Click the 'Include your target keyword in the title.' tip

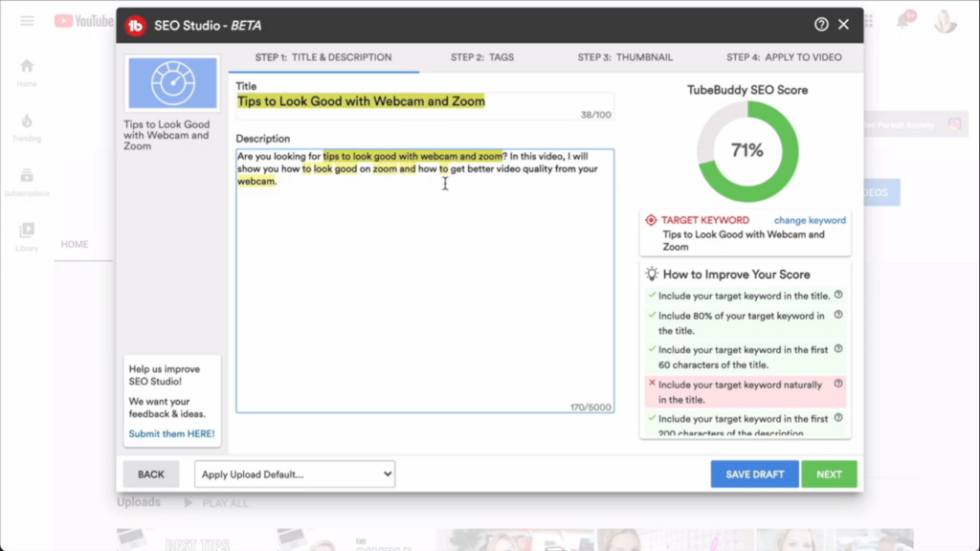coord(744,297)
